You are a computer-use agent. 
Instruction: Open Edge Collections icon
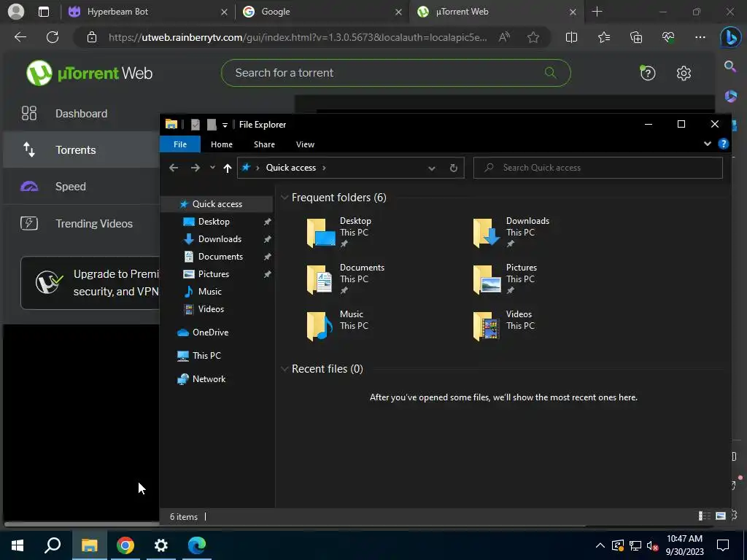tap(636, 37)
